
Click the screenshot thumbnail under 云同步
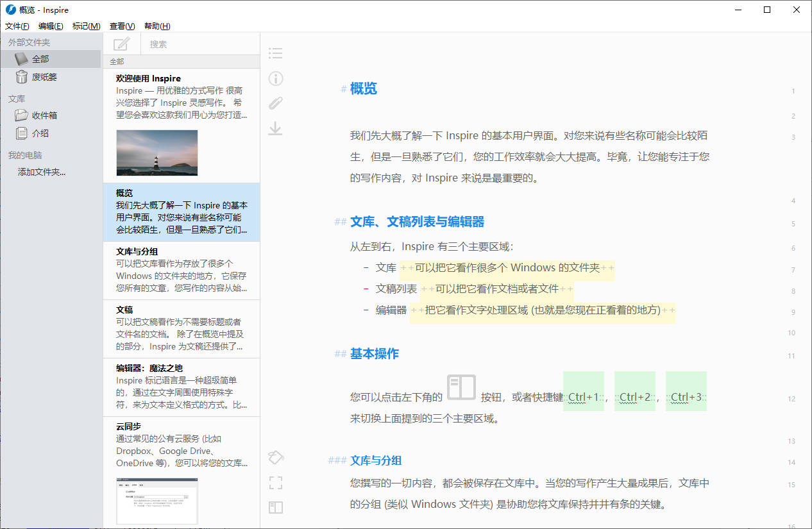click(x=157, y=501)
